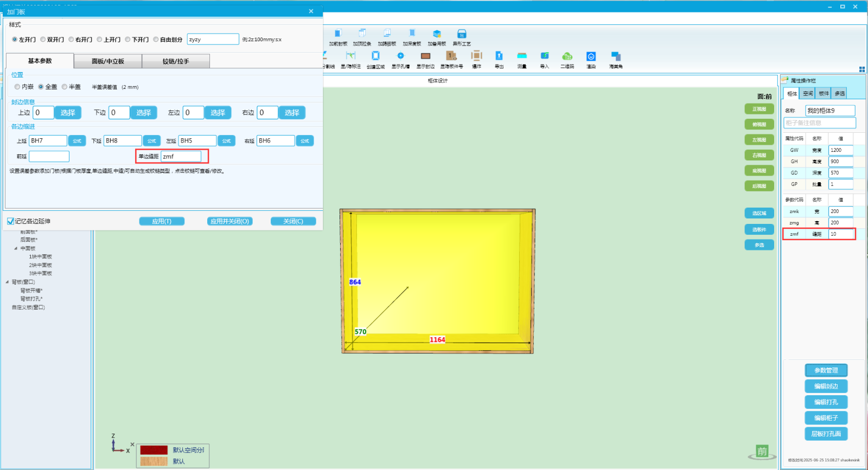Select the 测量 measure tool

coord(522,60)
